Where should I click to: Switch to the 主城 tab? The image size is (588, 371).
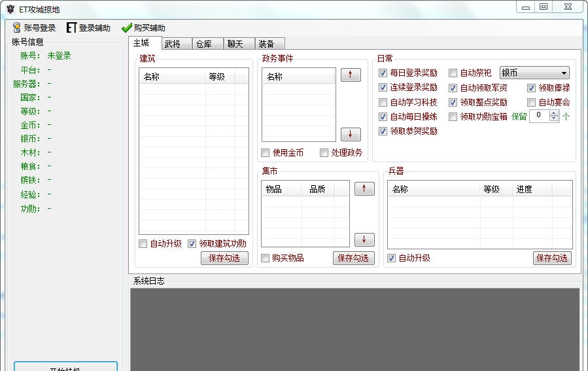tap(145, 43)
